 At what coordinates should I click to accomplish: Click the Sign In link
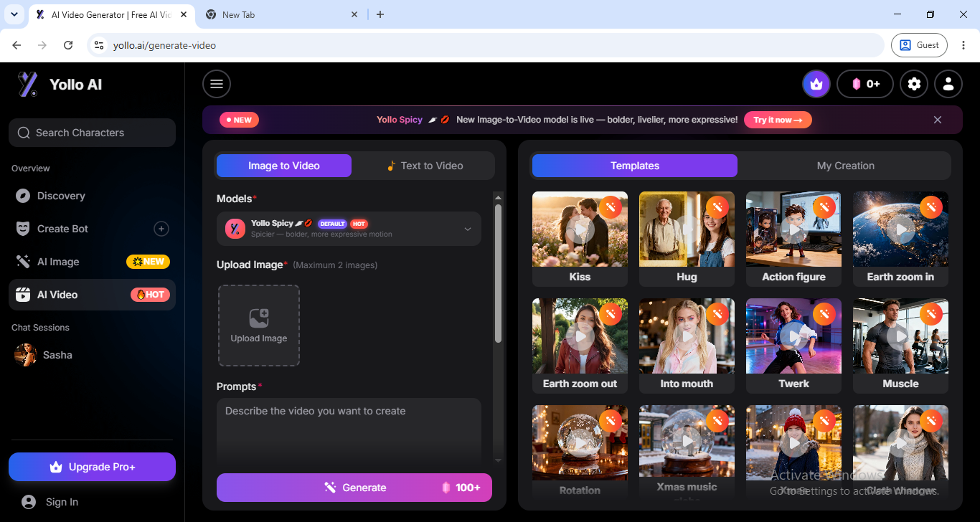pos(62,502)
